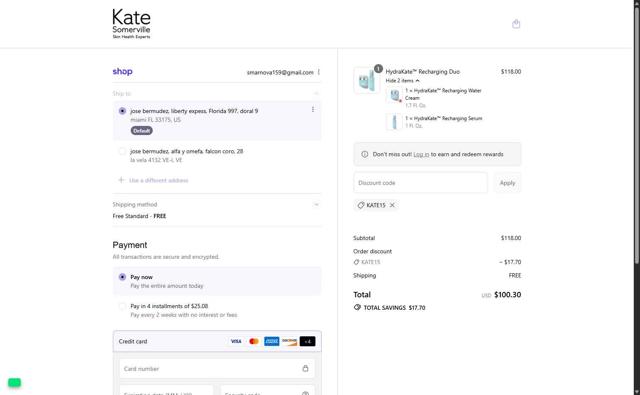Click the Log in link for rewards
This screenshot has height=395, width=640.
421,155
